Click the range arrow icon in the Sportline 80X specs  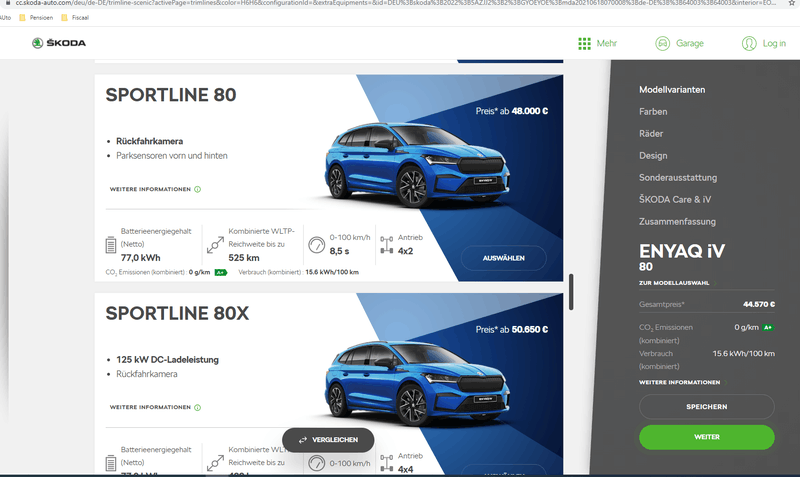click(x=215, y=463)
